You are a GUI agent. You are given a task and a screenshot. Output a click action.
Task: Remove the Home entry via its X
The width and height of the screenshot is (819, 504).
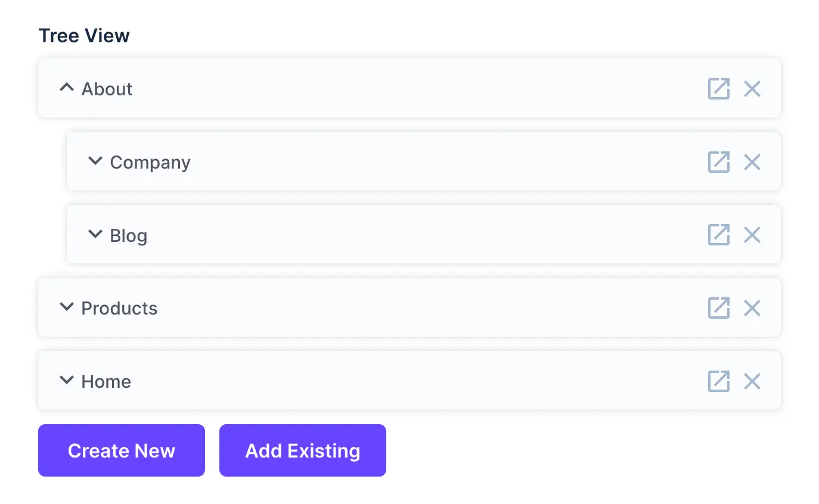(752, 381)
